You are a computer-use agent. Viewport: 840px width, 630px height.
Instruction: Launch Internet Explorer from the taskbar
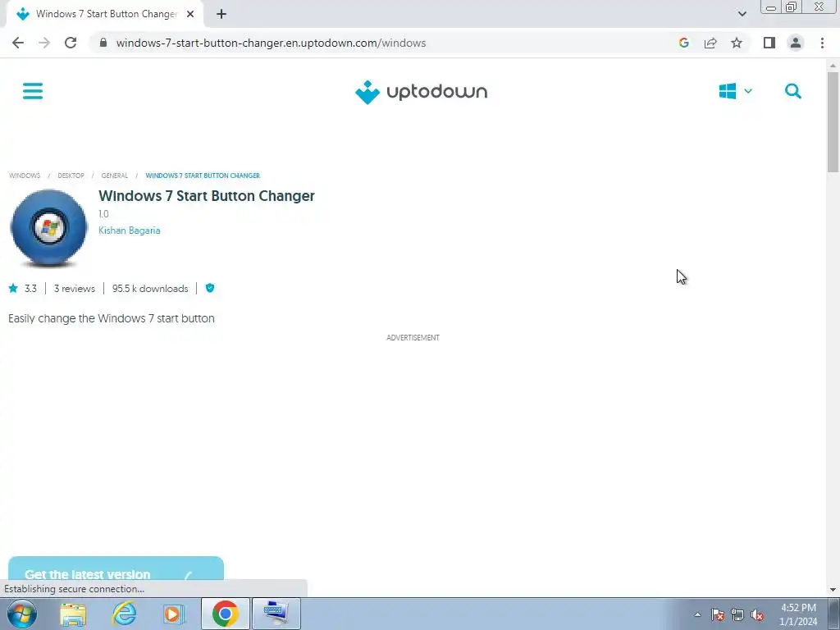pos(124,614)
